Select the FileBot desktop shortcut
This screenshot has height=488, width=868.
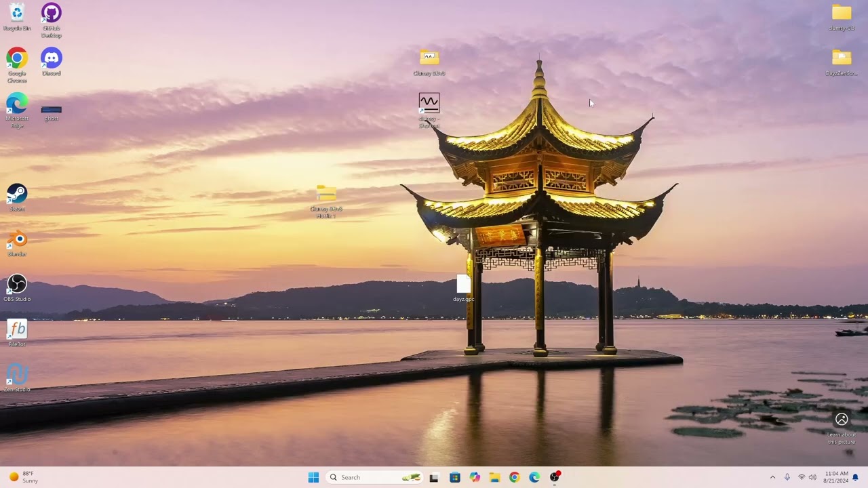point(17,333)
